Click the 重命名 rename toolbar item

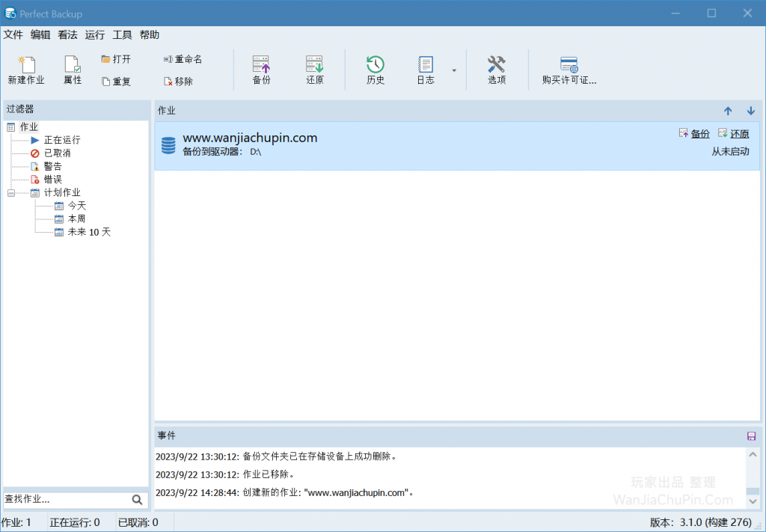coord(183,59)
